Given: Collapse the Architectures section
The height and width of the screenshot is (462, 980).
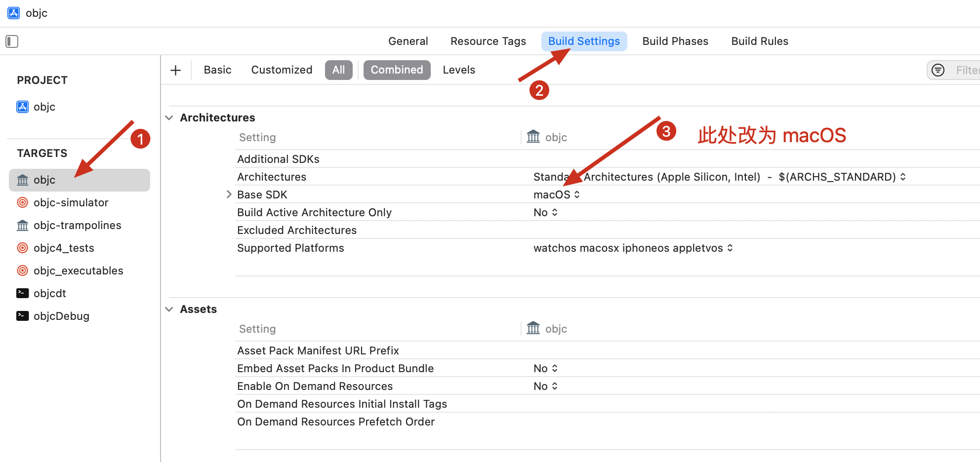Looking at the screenshot, I should tap(169, 117).
